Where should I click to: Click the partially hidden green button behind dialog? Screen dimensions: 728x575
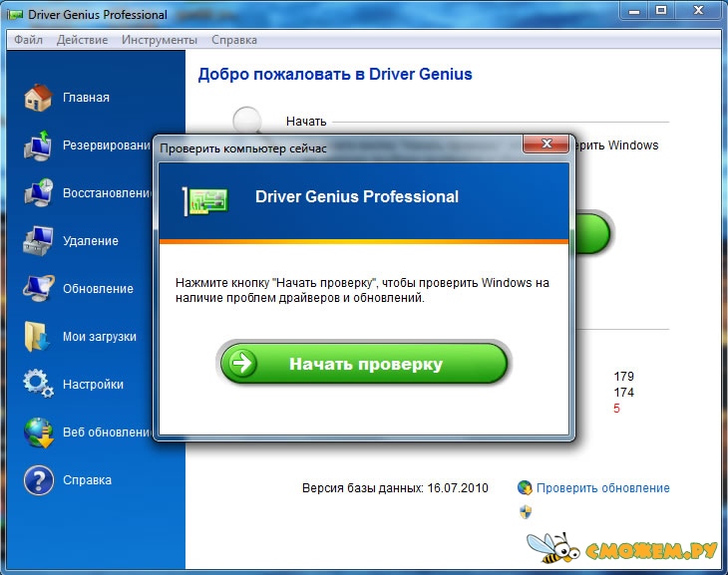(593, 233)
